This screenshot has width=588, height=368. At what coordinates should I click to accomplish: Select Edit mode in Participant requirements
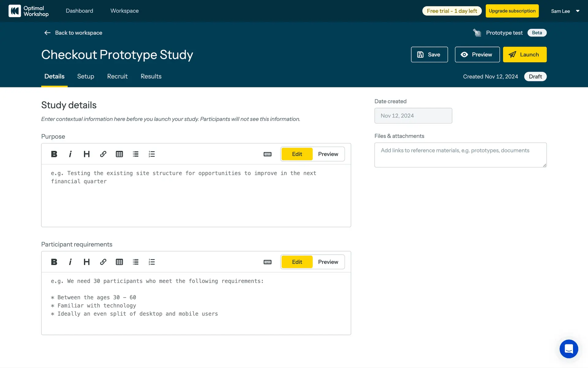[297, 262]
